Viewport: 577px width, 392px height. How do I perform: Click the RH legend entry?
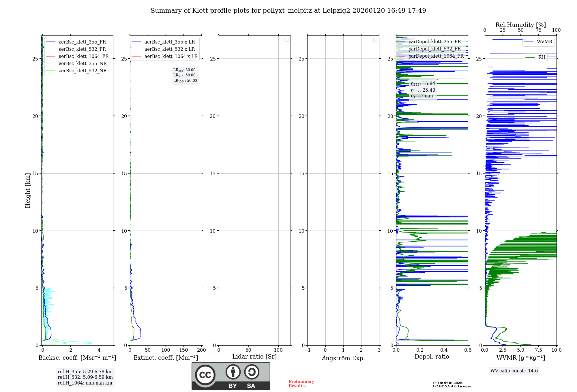coord(541,57)
